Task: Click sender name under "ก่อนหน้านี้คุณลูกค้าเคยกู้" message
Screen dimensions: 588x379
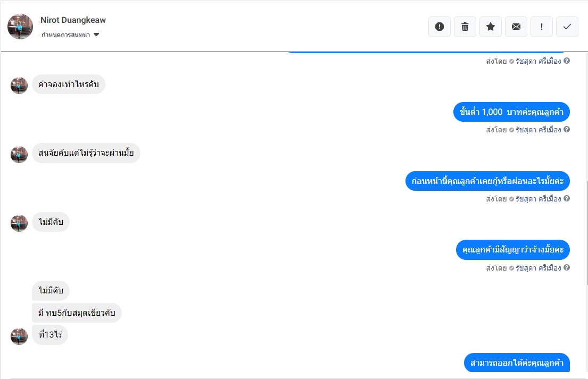Action: 538,199
